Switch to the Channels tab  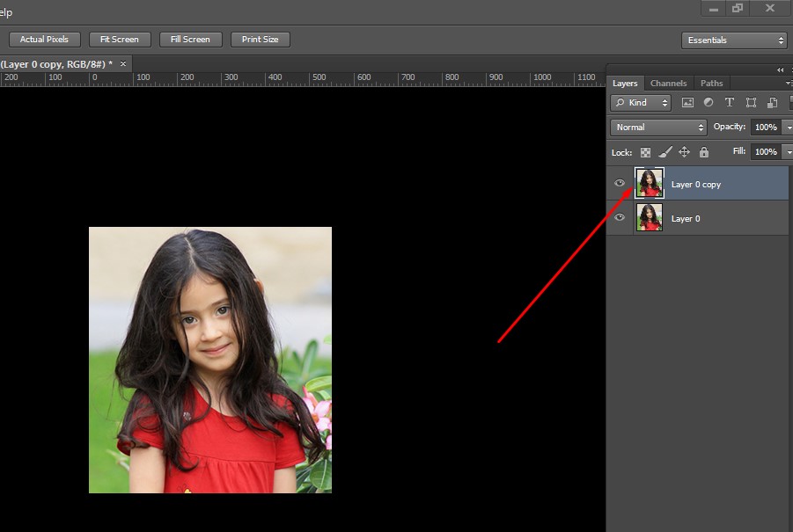click(x=668, y=84)
